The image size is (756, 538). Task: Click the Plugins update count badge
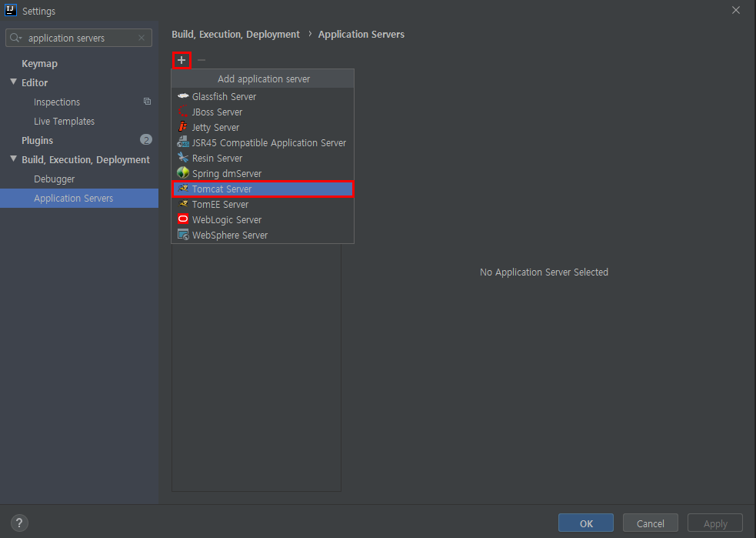pyautogui.click(x=146, y=140)
